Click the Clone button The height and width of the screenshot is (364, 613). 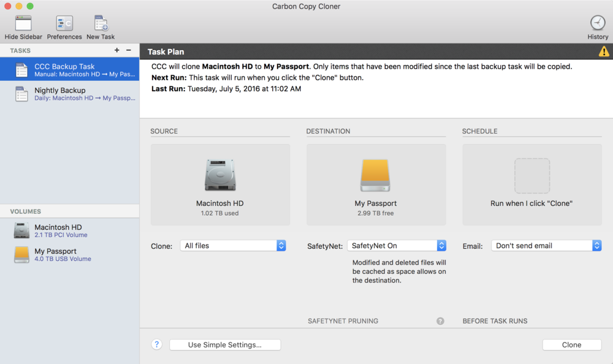pyautogui.click(x=571, y=345)
